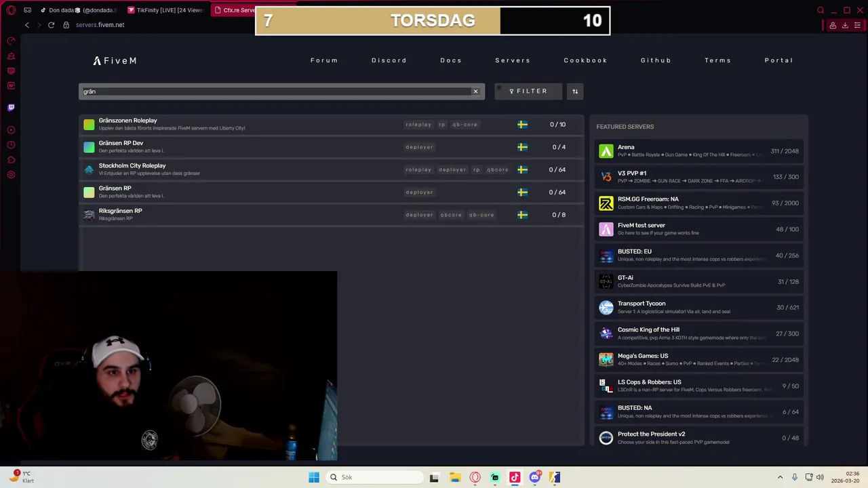Open Stockholm City Roleplay server
The image size is (868, 488).
coord(332,169)
